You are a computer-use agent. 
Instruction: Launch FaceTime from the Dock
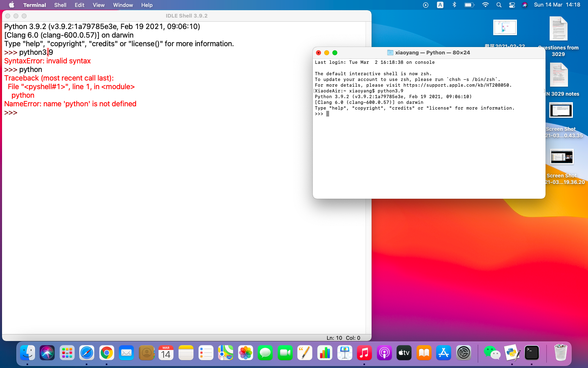[x=285, y=352]
